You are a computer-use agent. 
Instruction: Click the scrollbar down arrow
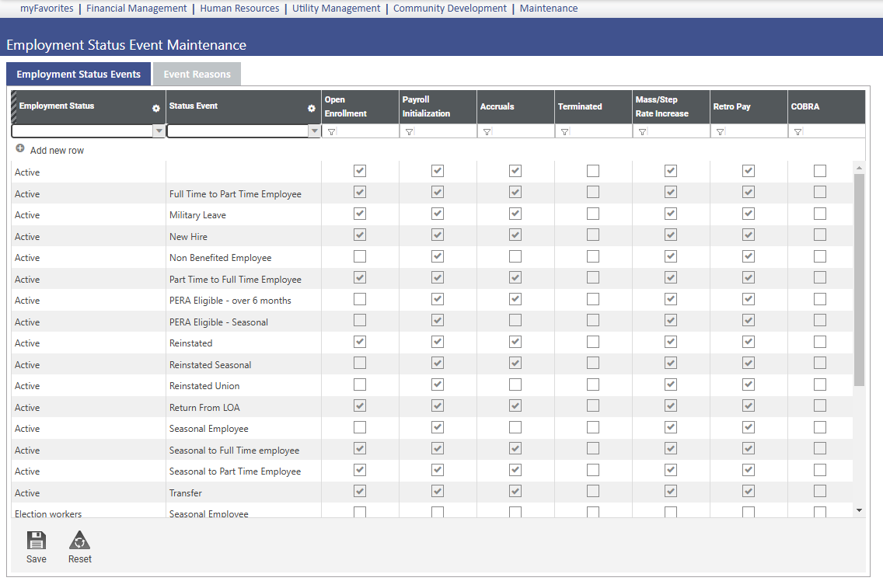point(859,510)
